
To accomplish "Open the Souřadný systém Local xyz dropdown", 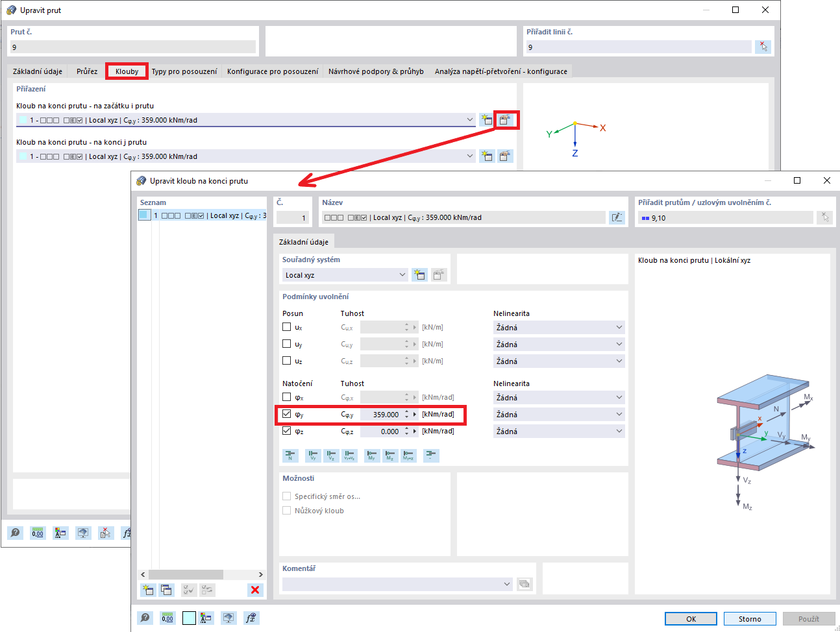I will coord(345,274).
